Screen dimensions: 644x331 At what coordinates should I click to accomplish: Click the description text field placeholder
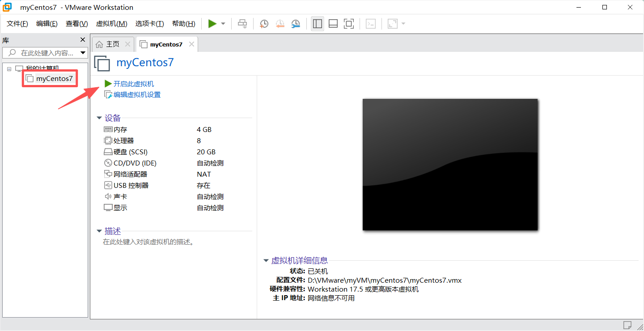(x=148, y=242)
